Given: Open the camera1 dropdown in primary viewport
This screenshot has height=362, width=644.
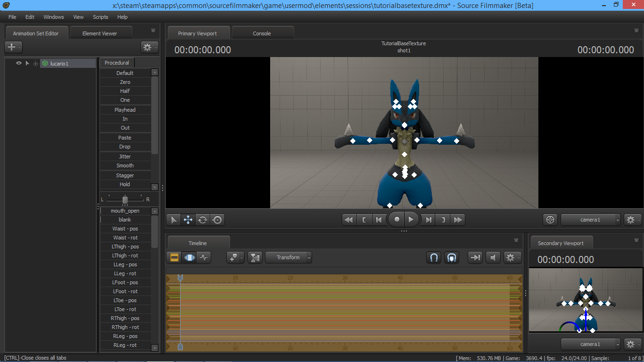Looking at the screenshot, I should pyautogui.click(x=591, y=220).
